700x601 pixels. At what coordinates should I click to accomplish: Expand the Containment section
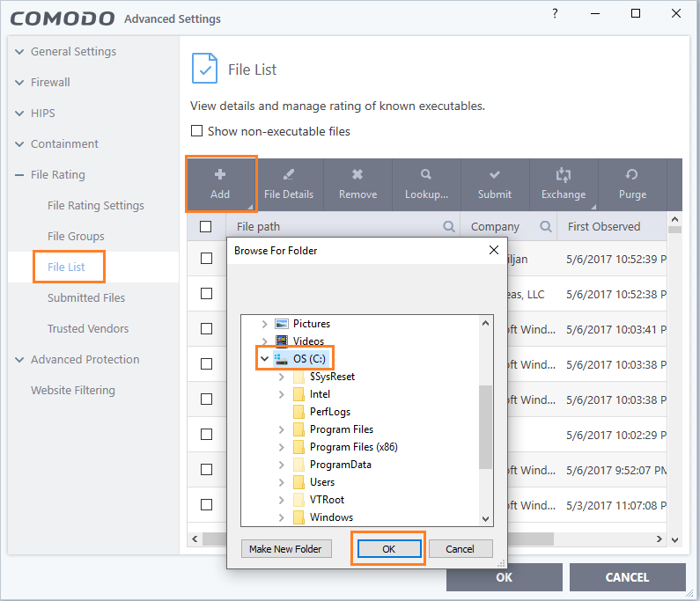coord(19,144)
